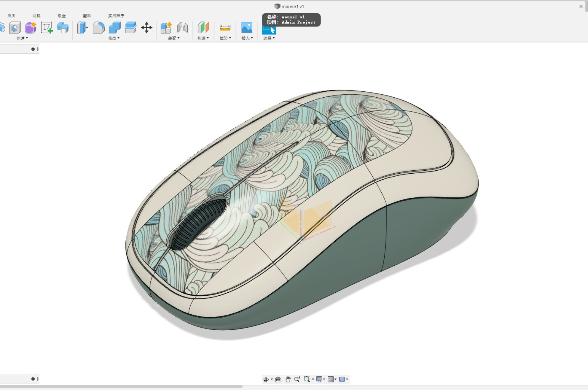Open the 创建 dropdown menu
The height and width of the screenshot is (390, 588).
tap(22, 38)
